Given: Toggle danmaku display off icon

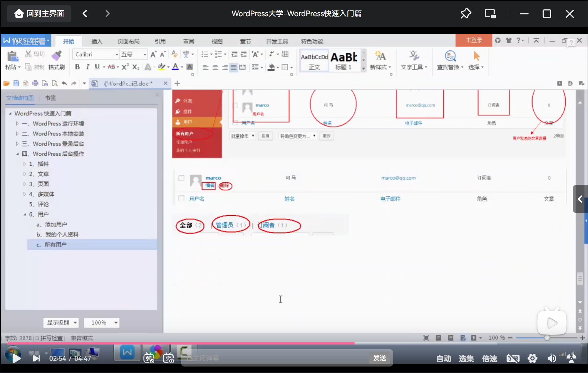Looking at the screenshot, I should (x=149, y=358).
